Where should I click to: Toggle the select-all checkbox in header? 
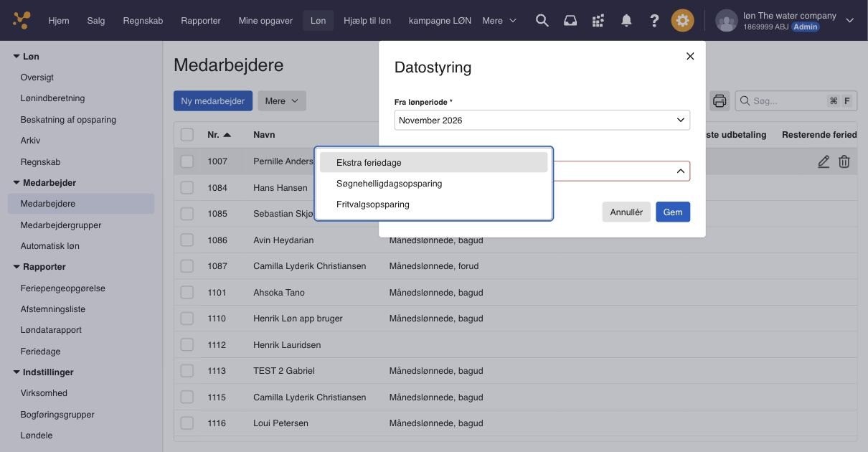[187, 135]
